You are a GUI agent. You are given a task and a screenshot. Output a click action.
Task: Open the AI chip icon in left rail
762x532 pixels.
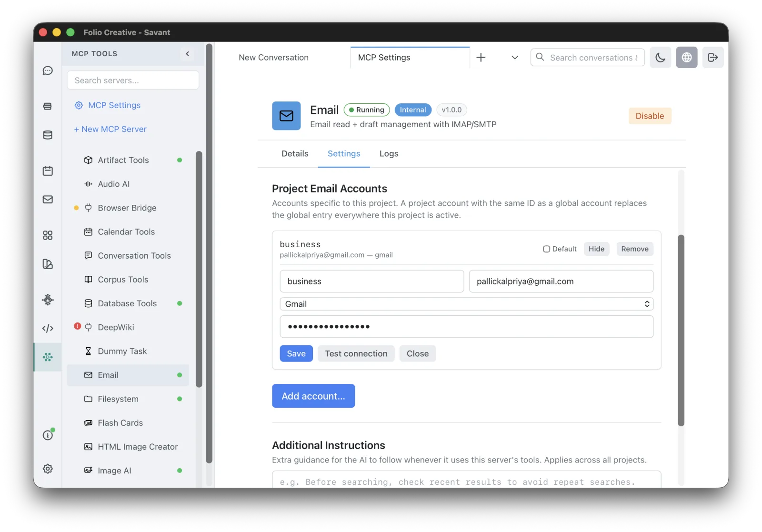click(x=48, y=300)
